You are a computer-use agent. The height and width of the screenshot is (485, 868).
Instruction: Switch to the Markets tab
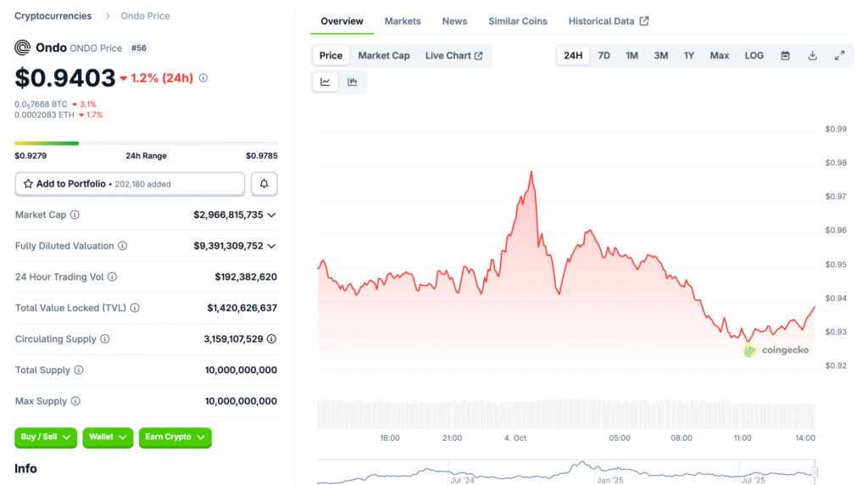pos(402,21)
